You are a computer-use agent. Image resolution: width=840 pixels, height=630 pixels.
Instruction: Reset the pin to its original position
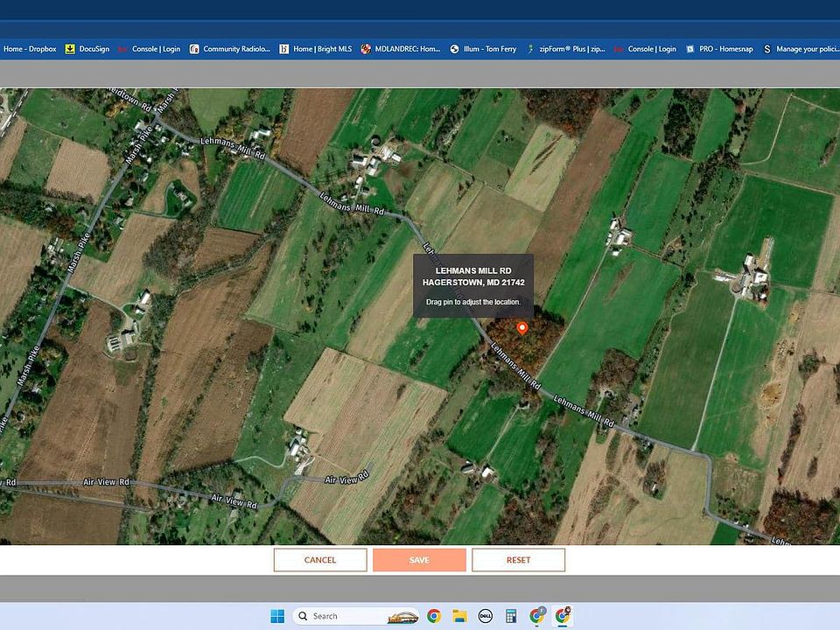click(x=518, y=560)
